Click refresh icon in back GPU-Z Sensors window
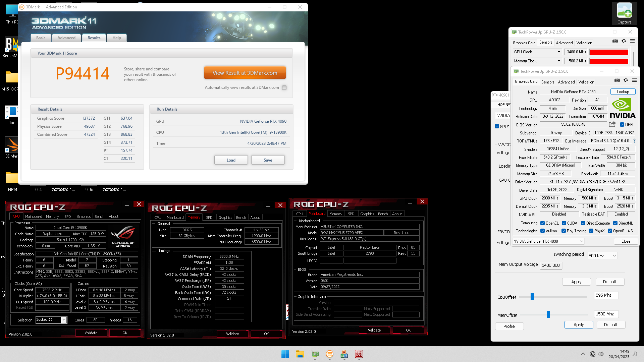 point(624,41)
